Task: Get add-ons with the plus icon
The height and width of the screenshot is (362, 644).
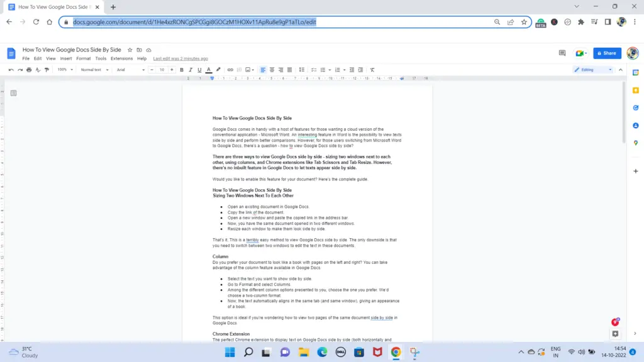Action: (x=636, y=171)
